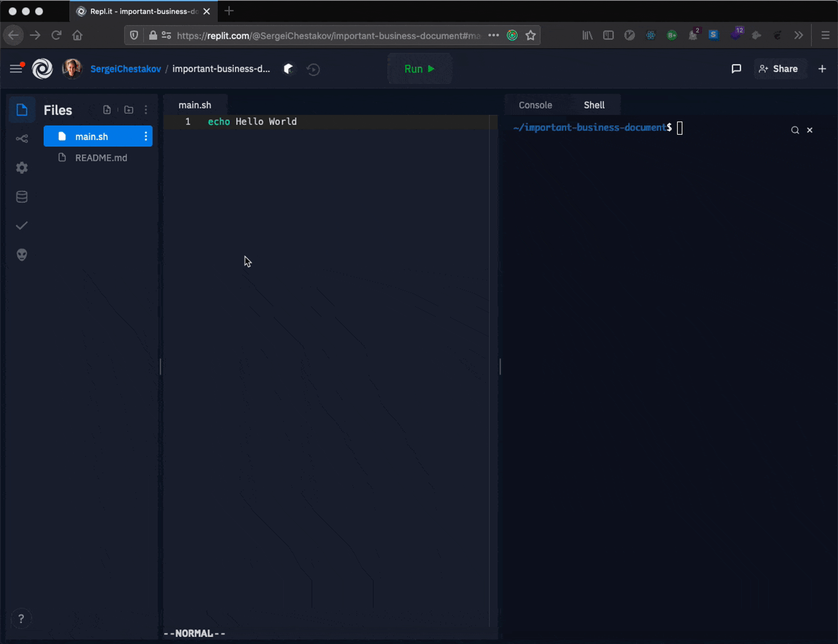Open the Settings gear in sidebar
The width and height of the screenshot is (838, 644).
tap(21, 168)
